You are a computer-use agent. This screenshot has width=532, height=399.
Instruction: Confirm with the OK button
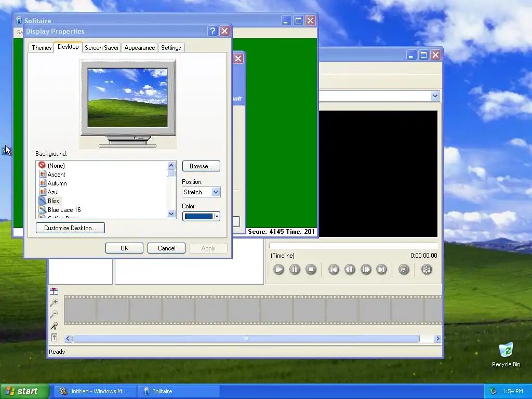[124, 248]
